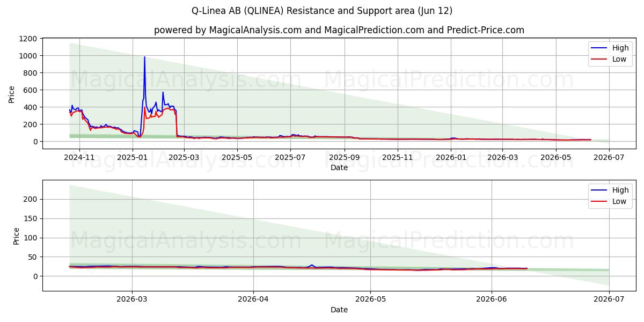Click the 'Date' x-axis title of the bottom chart
644x322 pixels.
point(339,310)
